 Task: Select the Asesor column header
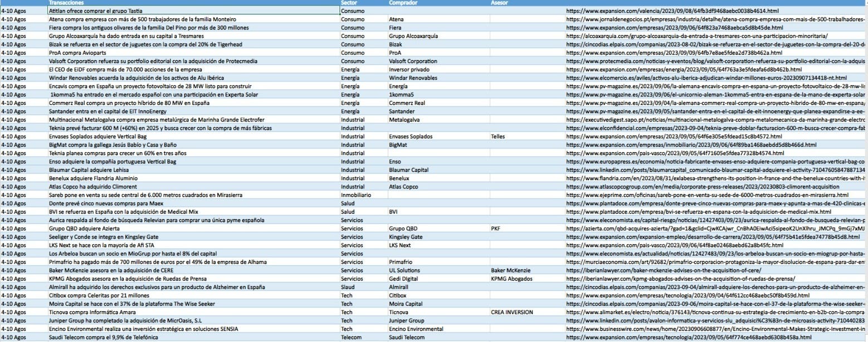pyautogui.click(x=499, y=3)
